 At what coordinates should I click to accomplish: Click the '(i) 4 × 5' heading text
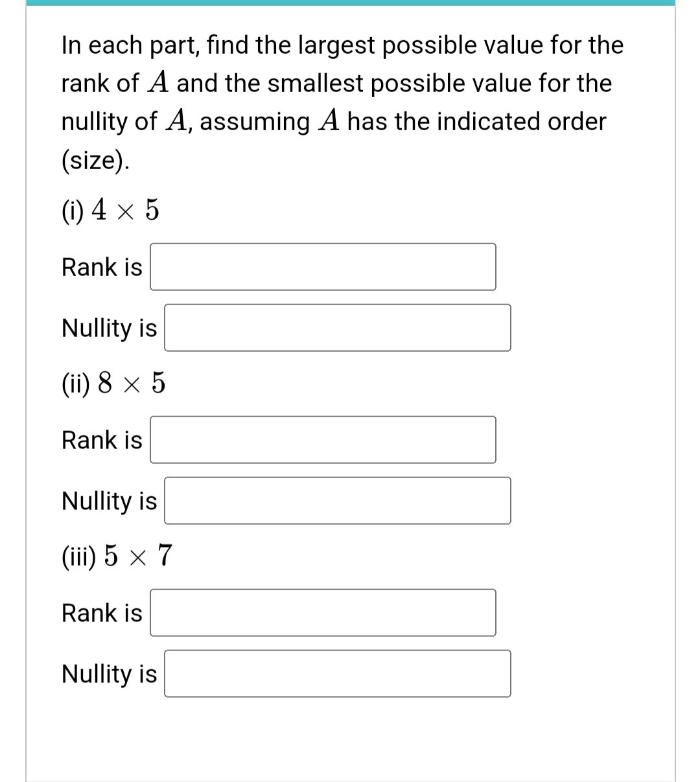tap(108, 209)
